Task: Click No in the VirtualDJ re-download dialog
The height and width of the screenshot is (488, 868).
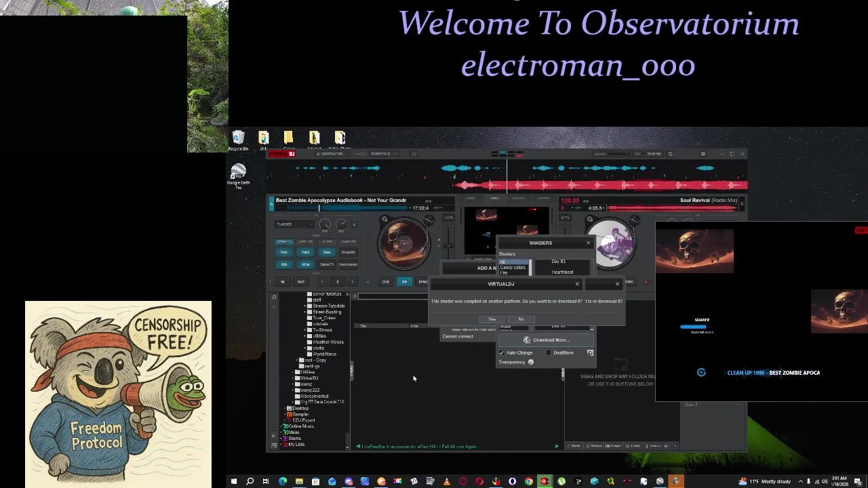Action: click(521, 319)
